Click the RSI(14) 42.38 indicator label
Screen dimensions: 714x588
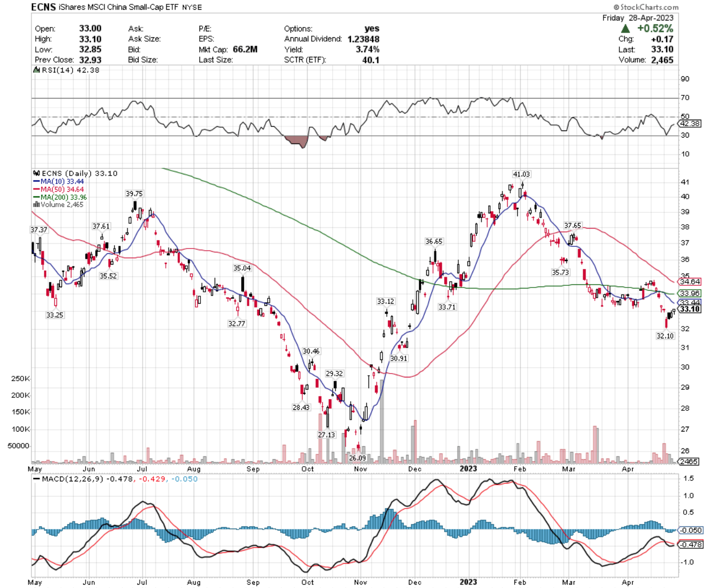pyautogui.click(x=67, y=70)
